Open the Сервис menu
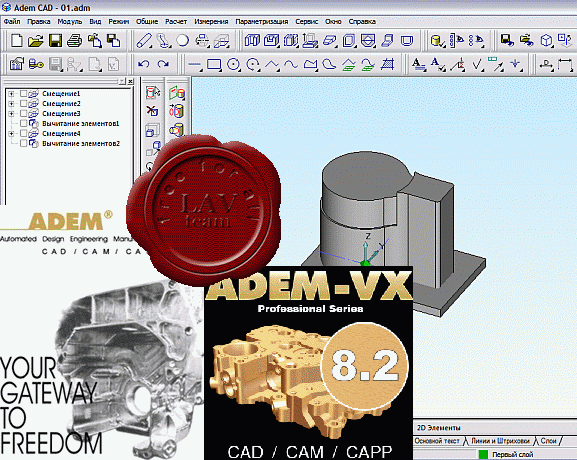 click(307, 21)
